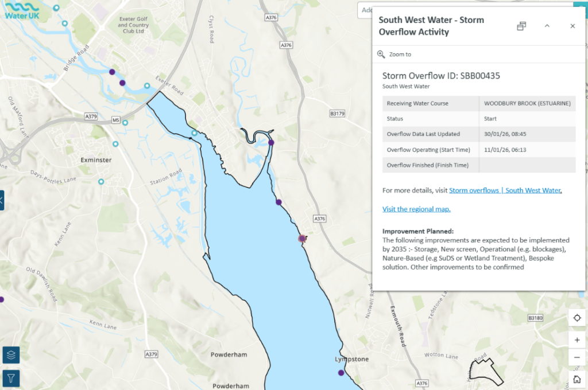Select the purple overflow marker near Lympstone
588x390 pixels.
point(341,373)
